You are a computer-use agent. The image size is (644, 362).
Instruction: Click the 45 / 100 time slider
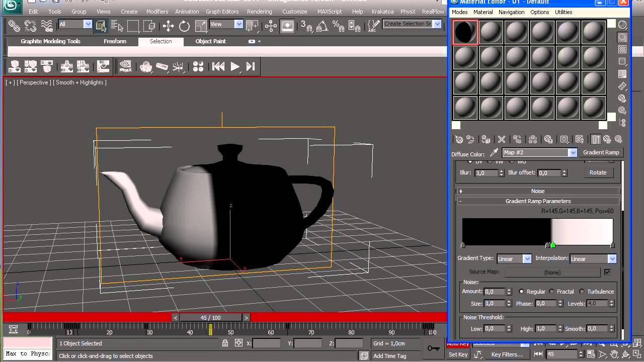(210, 318)
